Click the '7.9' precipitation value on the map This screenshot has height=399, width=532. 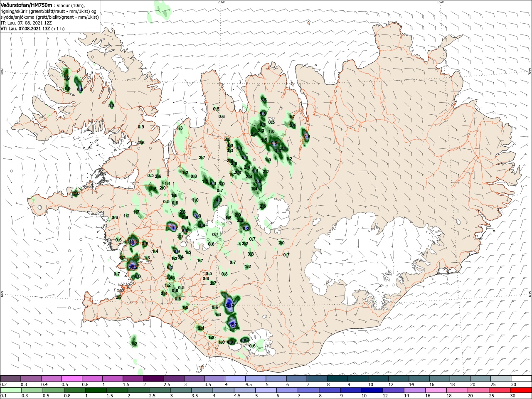point(307,136)
